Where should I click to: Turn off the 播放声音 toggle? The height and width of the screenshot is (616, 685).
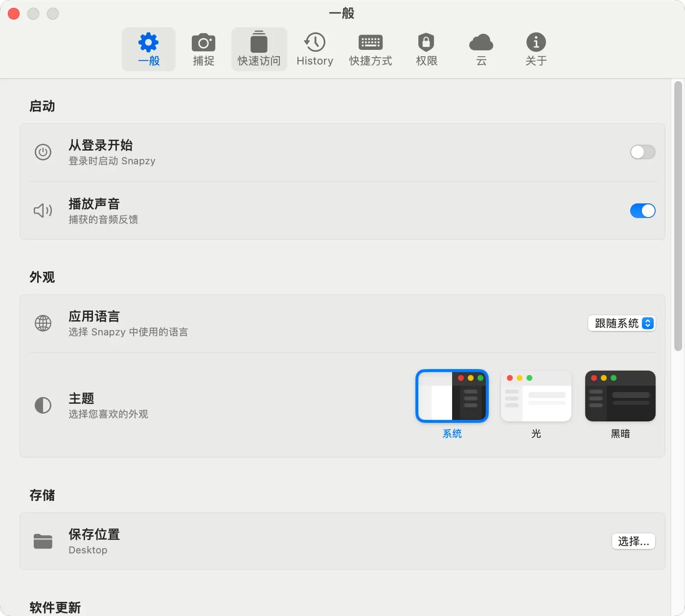click(643, 211)
